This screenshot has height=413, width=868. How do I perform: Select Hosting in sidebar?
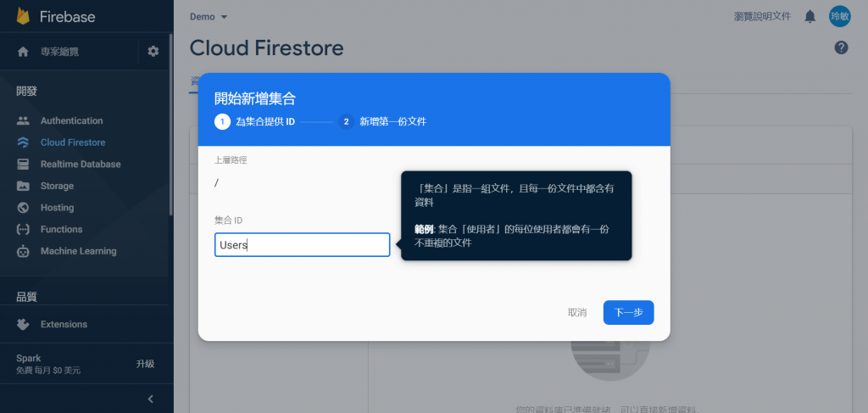(57, 208)
